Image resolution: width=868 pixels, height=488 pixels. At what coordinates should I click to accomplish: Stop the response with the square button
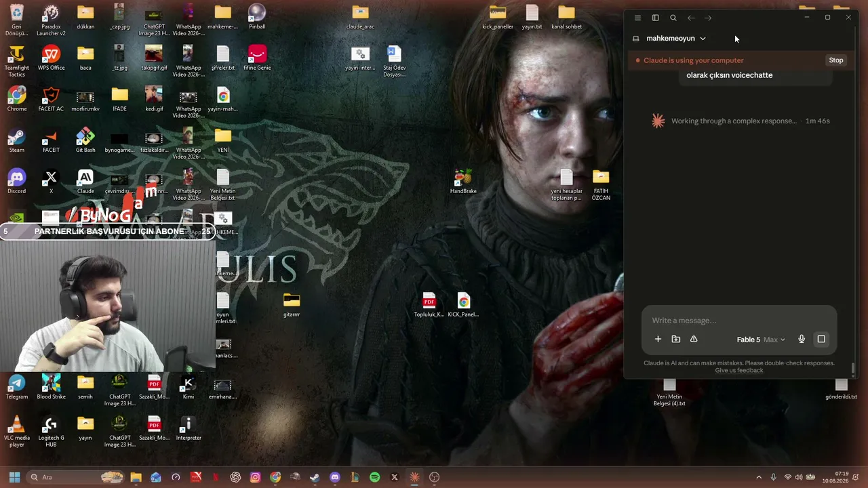pos(821,339)
